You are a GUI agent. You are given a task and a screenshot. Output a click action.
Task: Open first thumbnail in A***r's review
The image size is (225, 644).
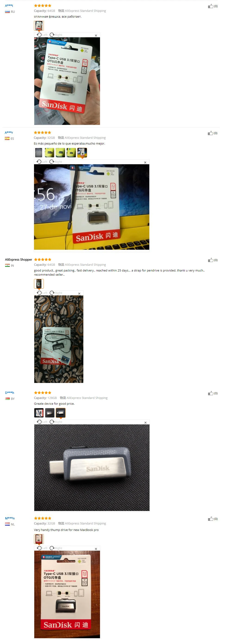point(38,152)
